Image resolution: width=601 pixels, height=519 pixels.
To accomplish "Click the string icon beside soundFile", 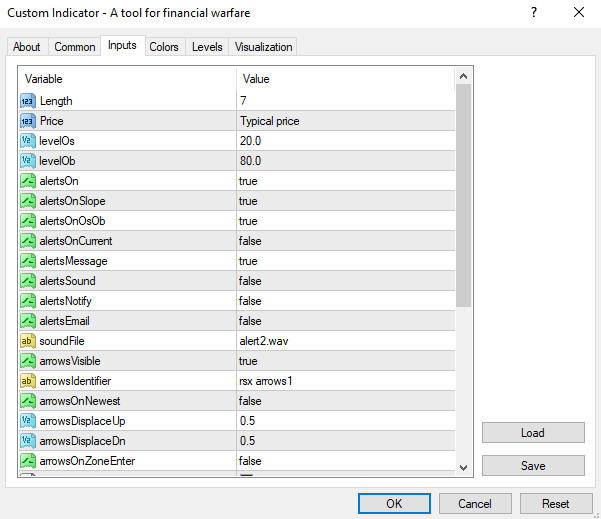I will 28,341.
